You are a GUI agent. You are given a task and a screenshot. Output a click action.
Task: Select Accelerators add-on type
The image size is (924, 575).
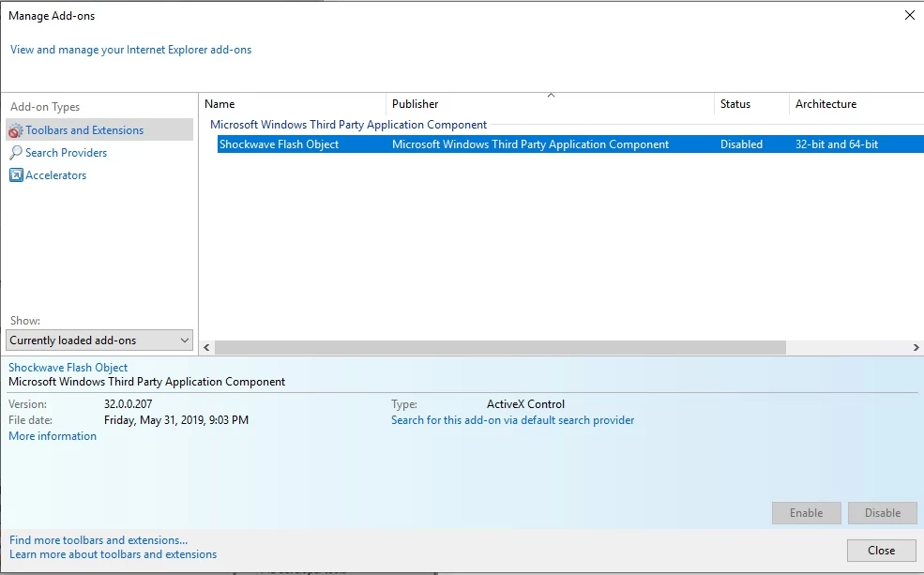click(x=56, y=175)
